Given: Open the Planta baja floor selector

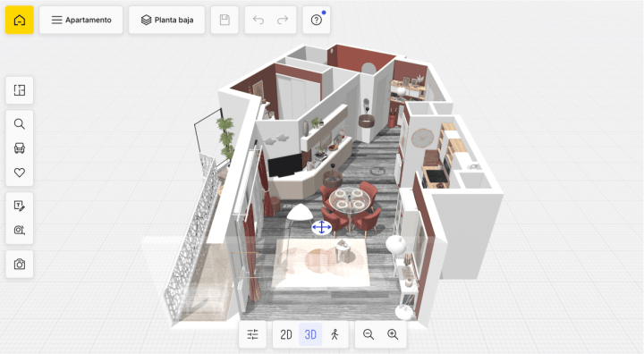Looking at the screenshot, I should 166,20.
